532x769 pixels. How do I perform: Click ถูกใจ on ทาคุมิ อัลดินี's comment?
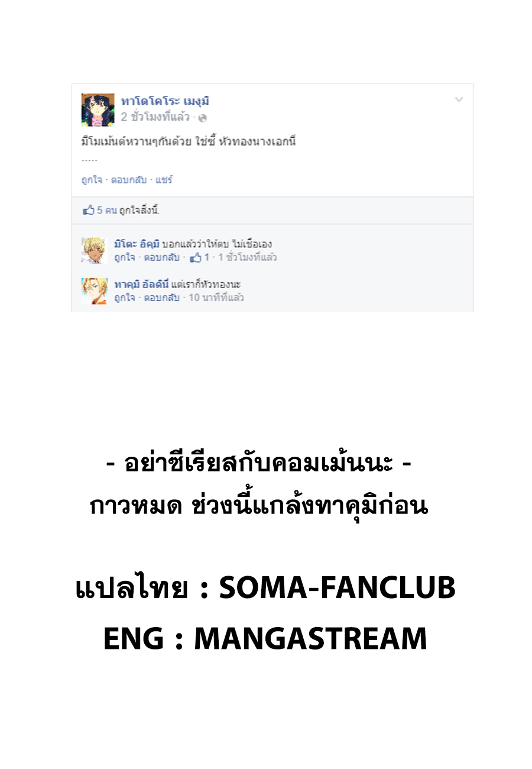[124, 298]
